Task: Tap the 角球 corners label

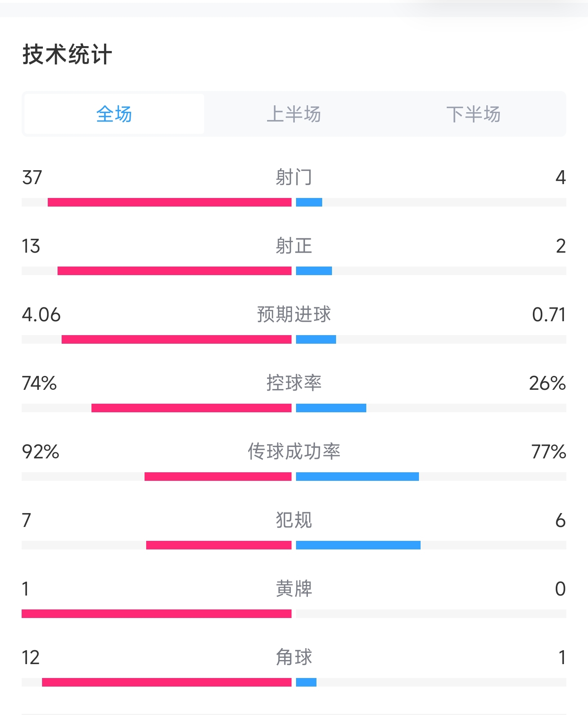Action: point(294,658)
